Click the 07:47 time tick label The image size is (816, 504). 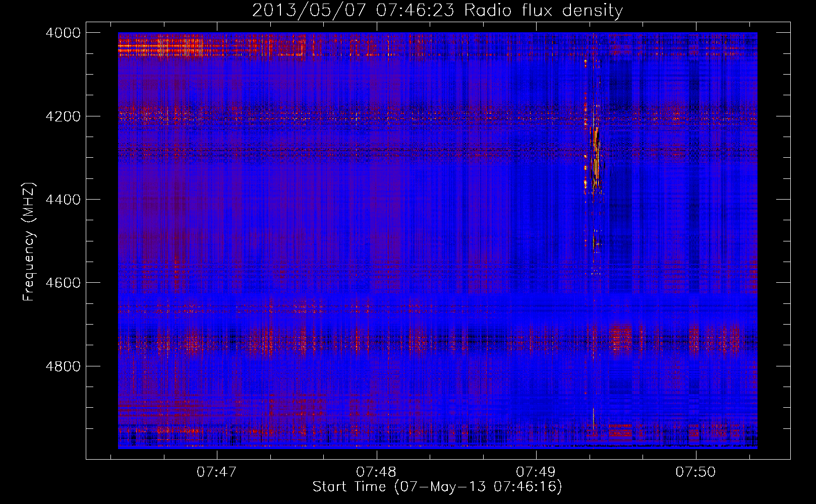tap(216, 472)
